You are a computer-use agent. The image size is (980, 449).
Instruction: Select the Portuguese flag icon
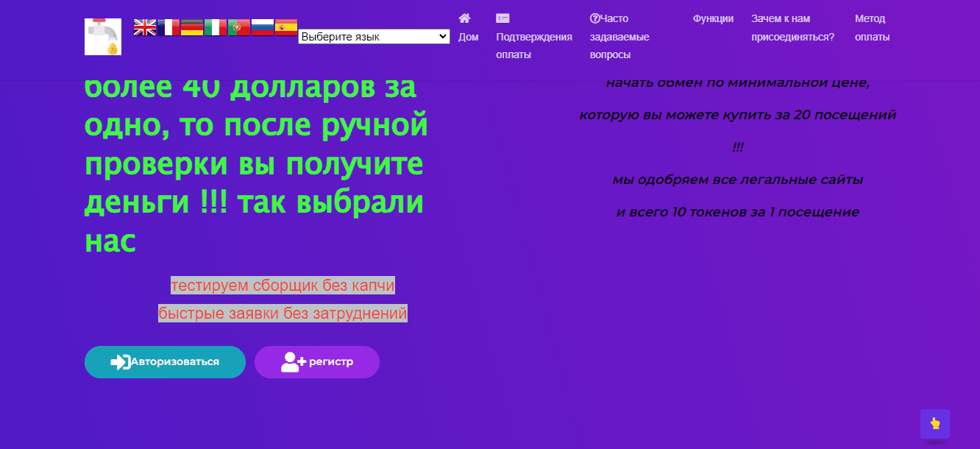coord(239,27)
